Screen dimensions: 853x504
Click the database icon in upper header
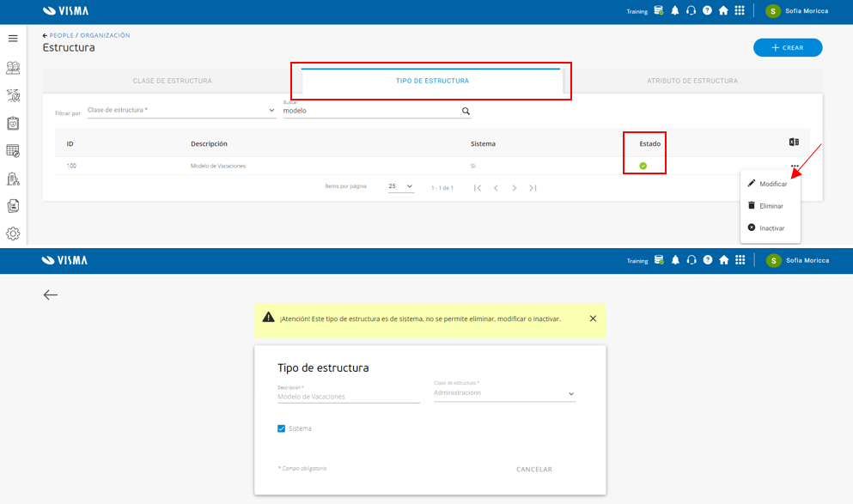(659, 10)
